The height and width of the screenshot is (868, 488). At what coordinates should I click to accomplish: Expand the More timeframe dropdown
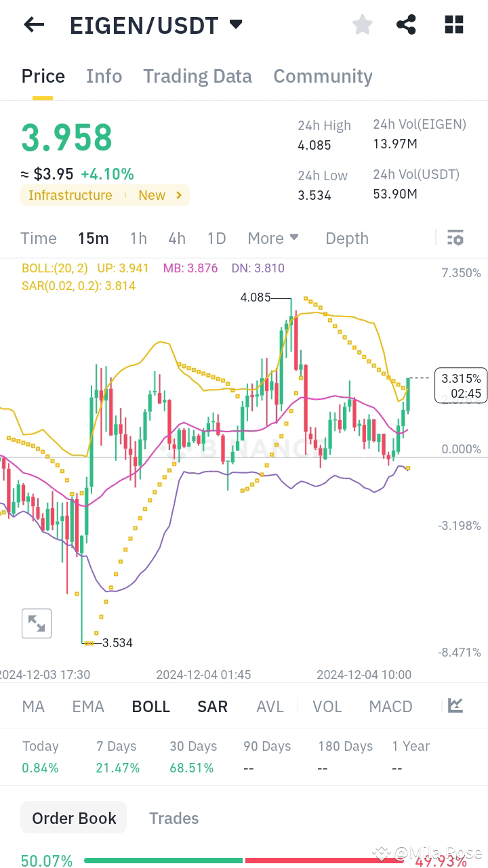[273, 238]
